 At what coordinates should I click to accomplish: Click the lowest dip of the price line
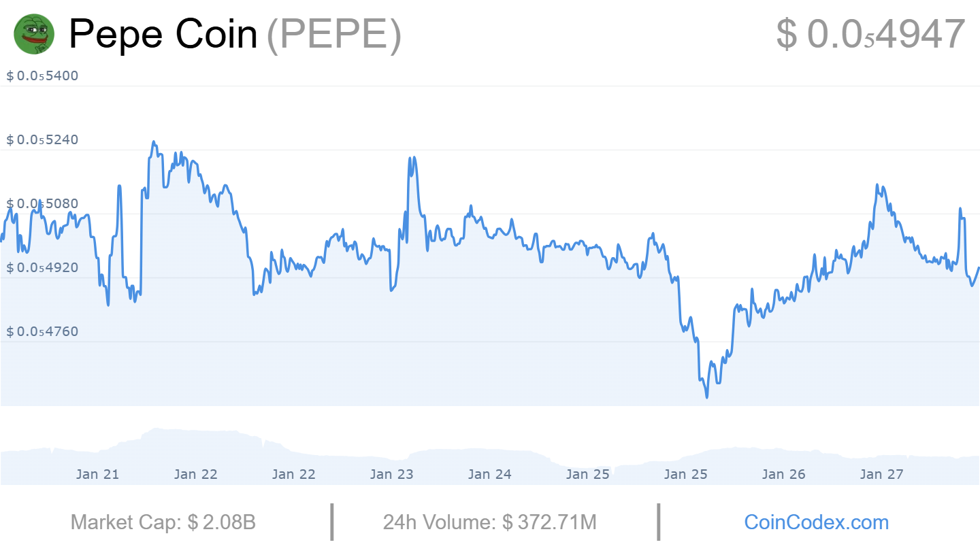707,397
